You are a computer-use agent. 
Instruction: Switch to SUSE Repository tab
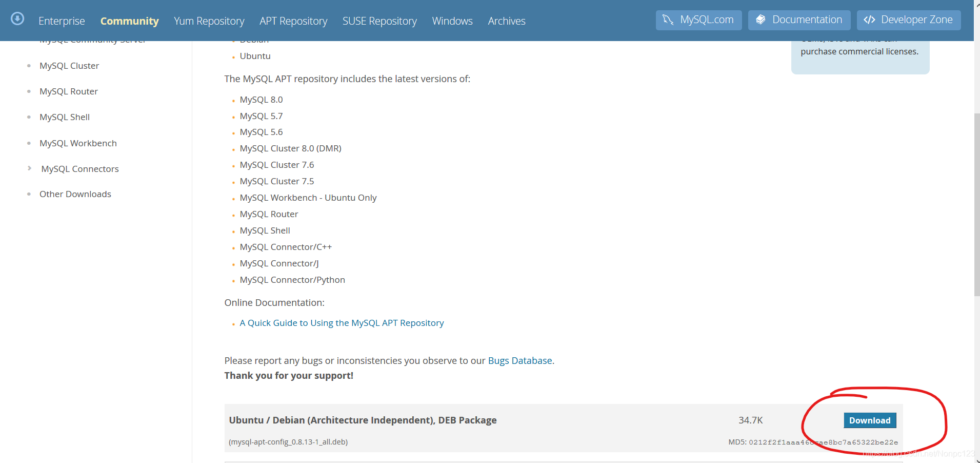click(379, 21)
